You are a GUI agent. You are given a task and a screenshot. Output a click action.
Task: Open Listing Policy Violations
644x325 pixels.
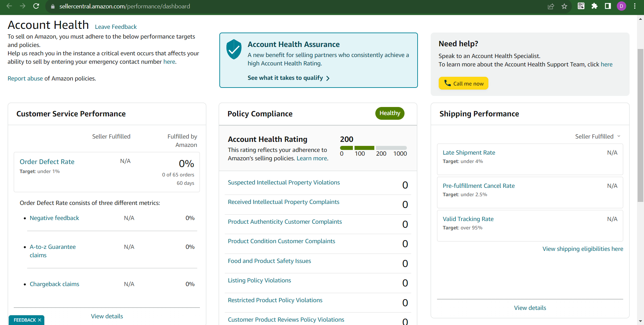tap(259, 280)
